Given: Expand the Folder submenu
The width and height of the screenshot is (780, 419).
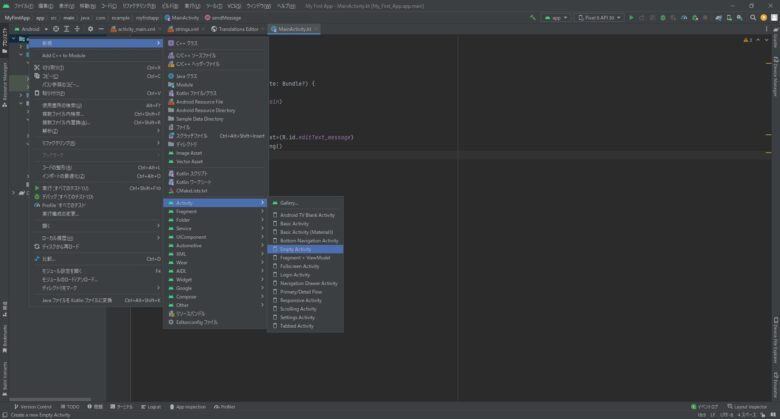Looking at the screenshot, I should [215, 220].
